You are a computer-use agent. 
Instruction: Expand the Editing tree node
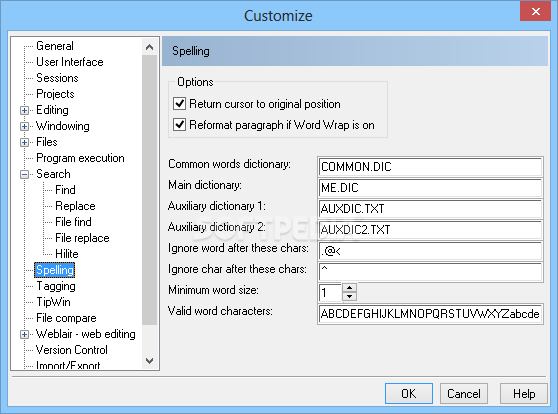click(x=24, y=111)
